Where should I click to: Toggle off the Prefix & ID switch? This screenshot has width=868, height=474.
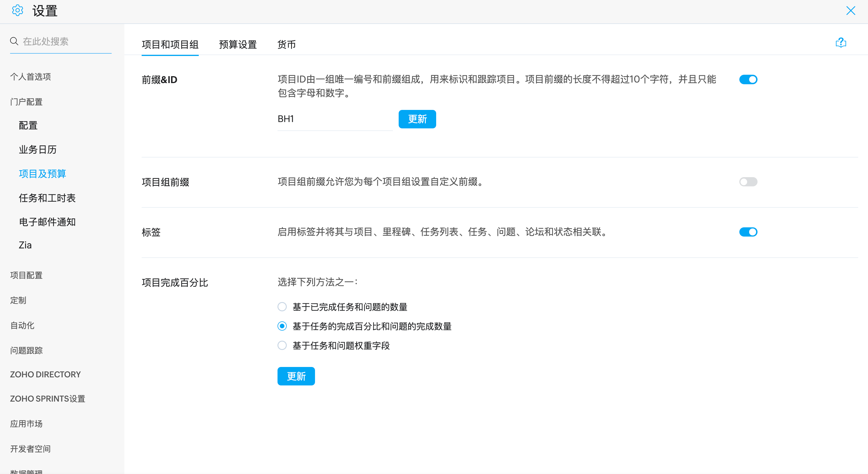click(748, 80)
